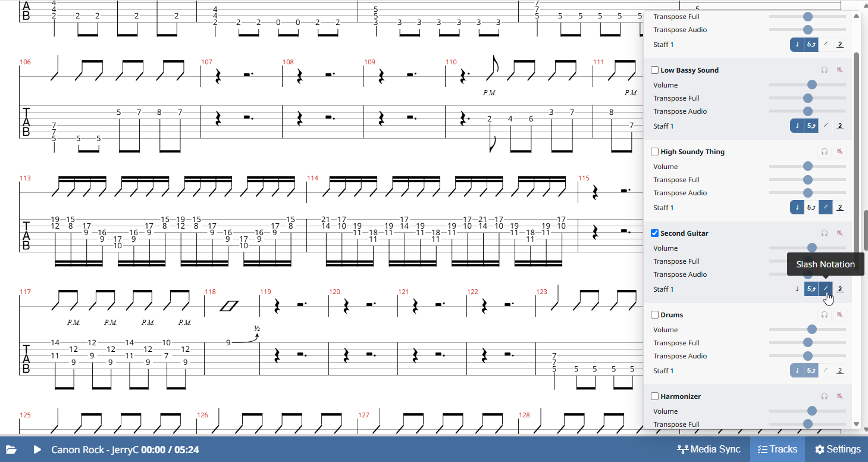Enable the Harmonizer track checkbox
Viewport: 868px width, 462px height.
(655, 397)
